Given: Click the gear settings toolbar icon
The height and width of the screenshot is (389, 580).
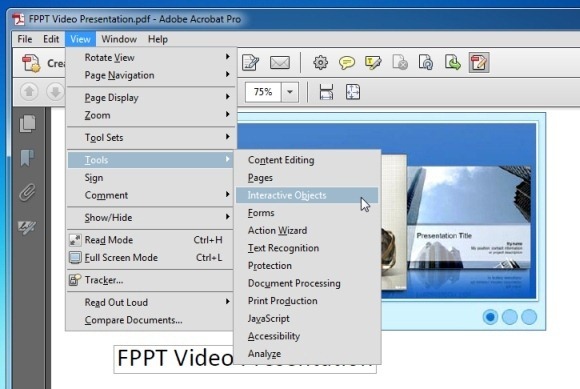Looking at the screenshot, I should click(320, 62).
